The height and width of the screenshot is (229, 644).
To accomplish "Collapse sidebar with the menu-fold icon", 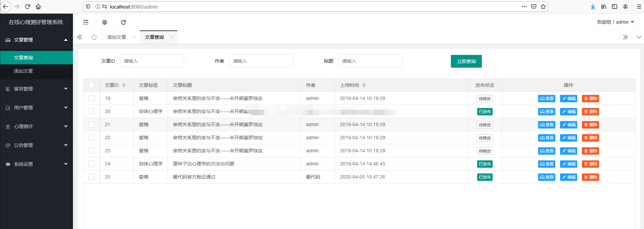I will click(x=86, y=22).
